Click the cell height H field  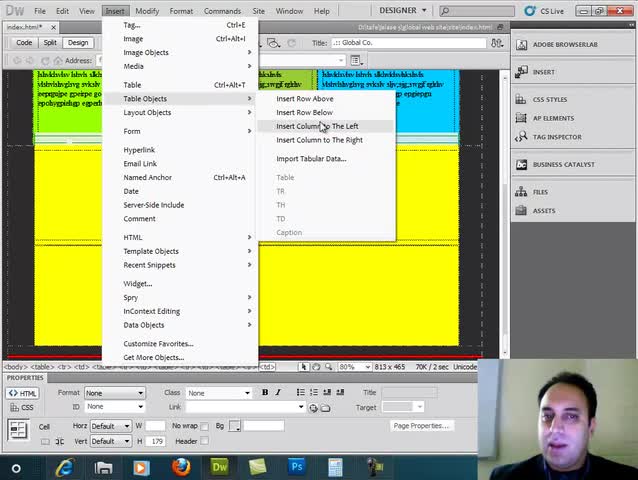coord(155,441)
